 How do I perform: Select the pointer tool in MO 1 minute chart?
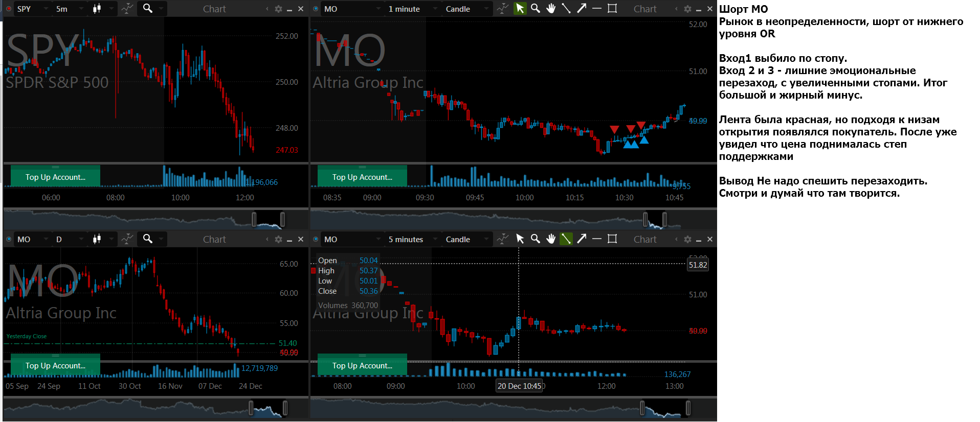(520, 9)
